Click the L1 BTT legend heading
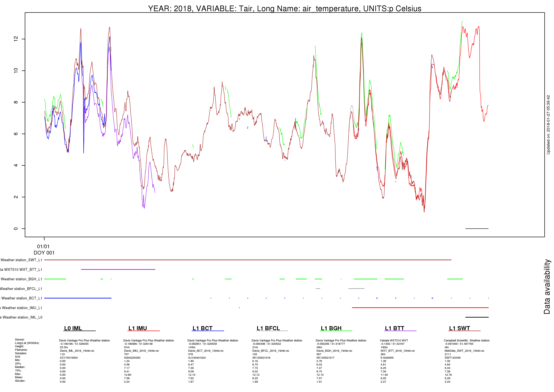Viewport: 554px width, 392px height. 394,328
